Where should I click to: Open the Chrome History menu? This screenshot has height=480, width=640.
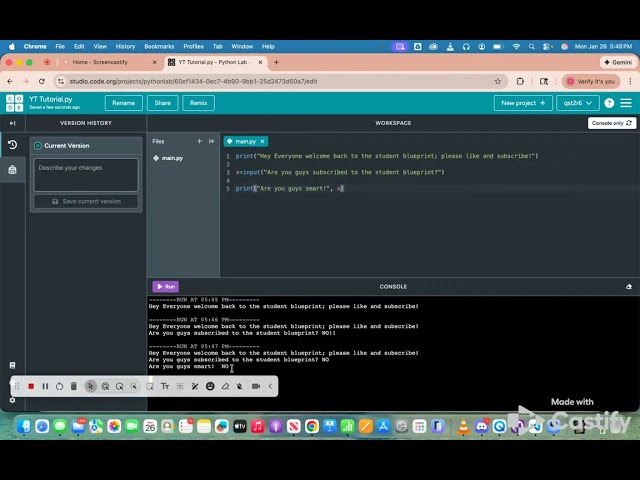pos(125,47)
